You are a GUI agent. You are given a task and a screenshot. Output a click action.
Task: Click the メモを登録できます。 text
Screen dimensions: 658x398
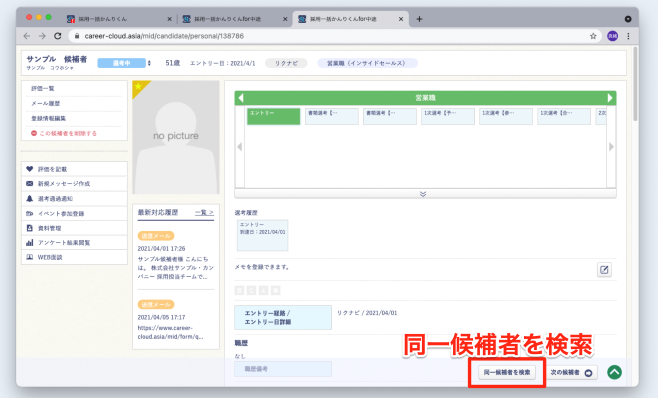point(262,267)
